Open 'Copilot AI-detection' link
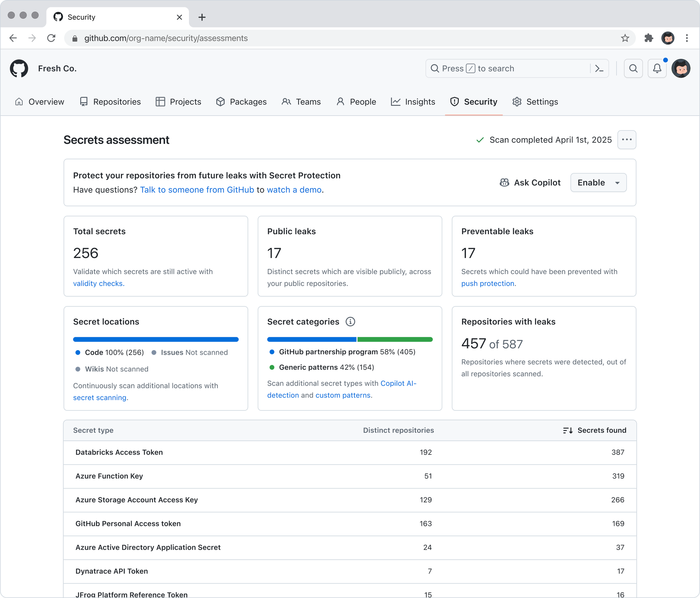The width and height of the screenshot is (700, 598). pos(398,383)
